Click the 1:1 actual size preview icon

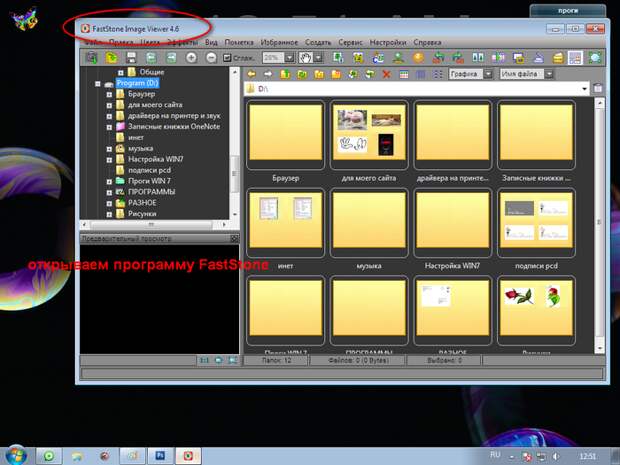pyautogui.click(x=204, y=360)
